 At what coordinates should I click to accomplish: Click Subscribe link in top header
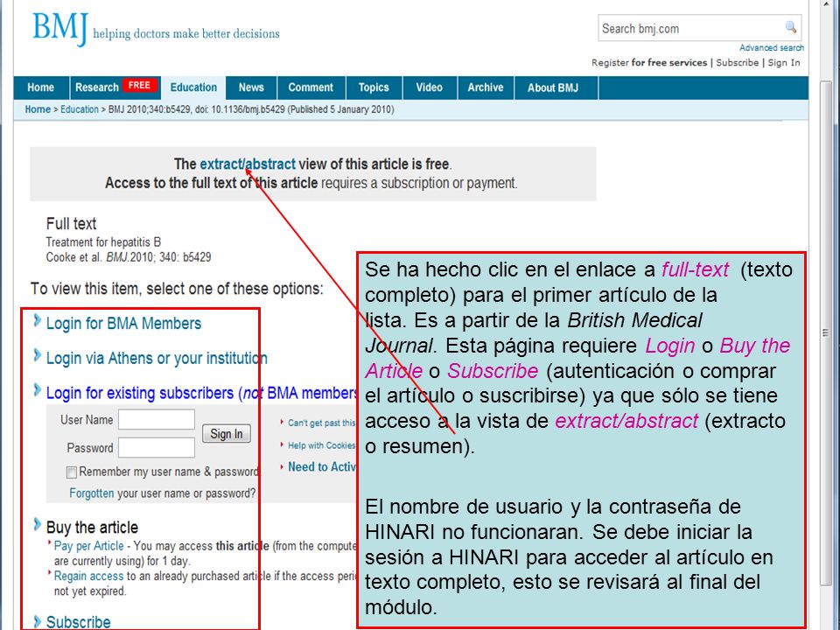737,63
